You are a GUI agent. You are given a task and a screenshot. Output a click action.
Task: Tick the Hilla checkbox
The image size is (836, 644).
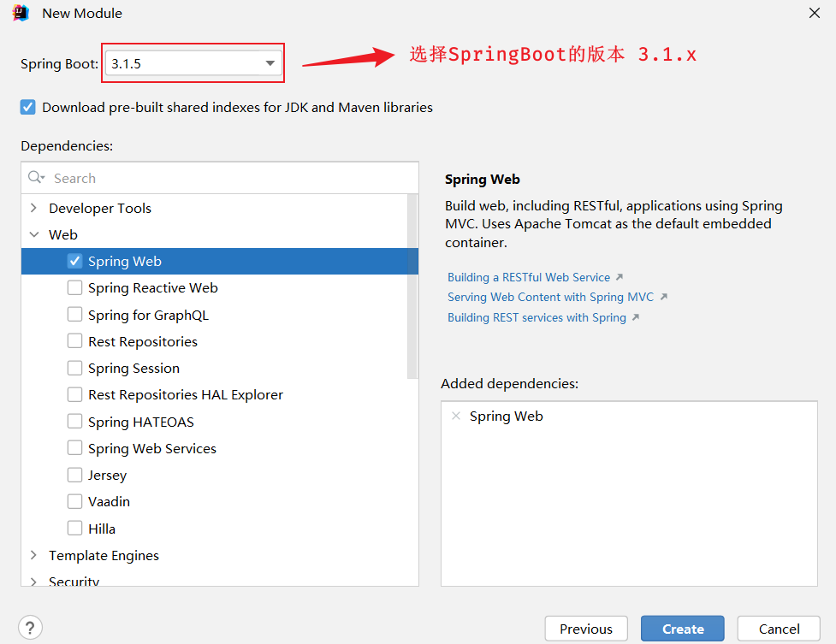click(x=74, y=529)
